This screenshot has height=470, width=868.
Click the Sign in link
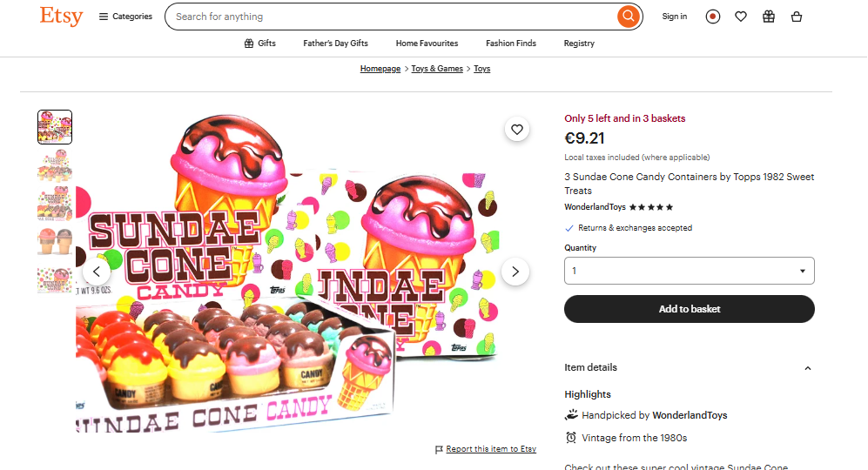[674, 17]
